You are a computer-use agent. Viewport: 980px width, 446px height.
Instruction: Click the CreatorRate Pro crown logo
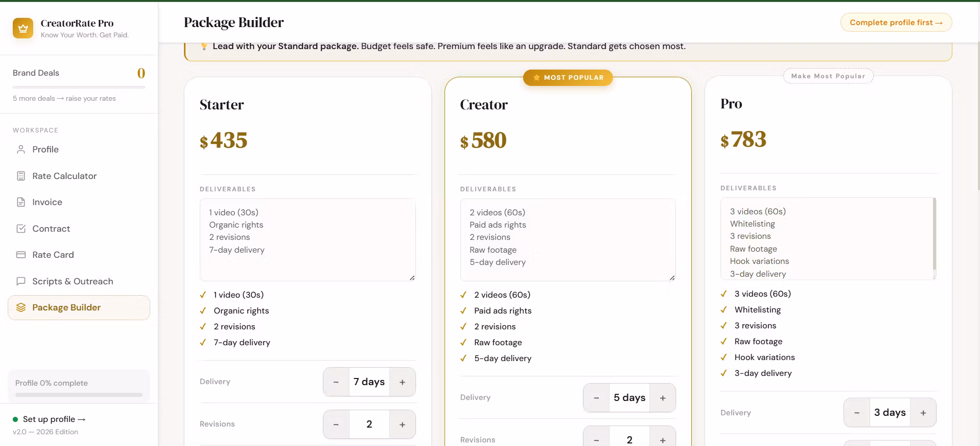23,29
